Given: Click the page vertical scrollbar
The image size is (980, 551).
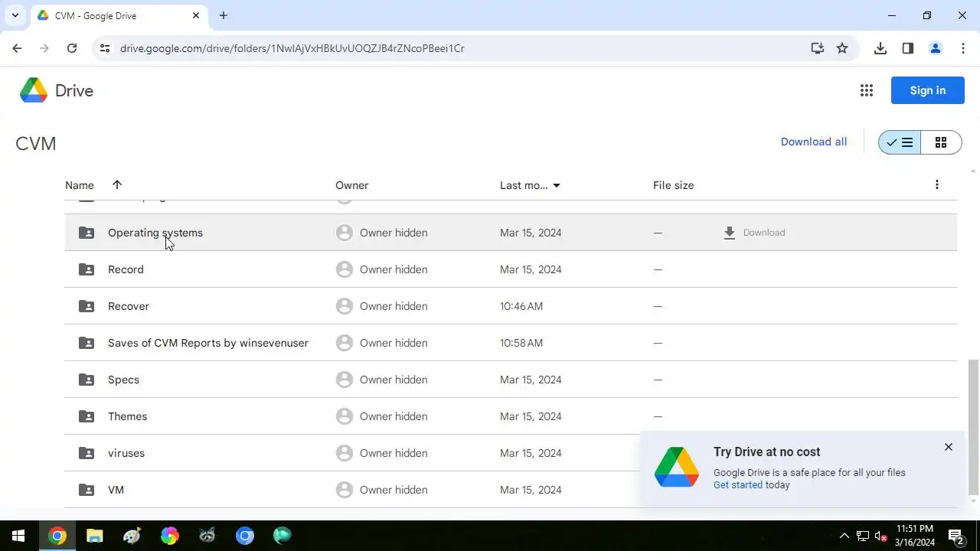Looking at the screenshot, I should (973, 427).
